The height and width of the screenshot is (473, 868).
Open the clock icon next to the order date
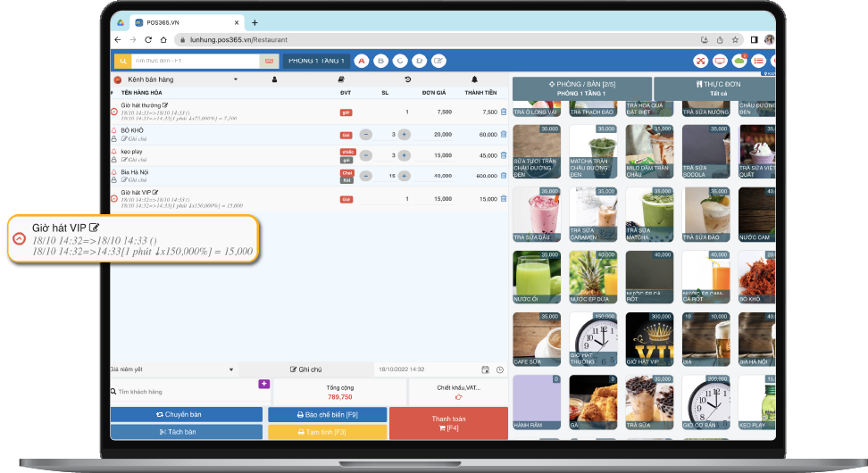[x=500, y=369]
